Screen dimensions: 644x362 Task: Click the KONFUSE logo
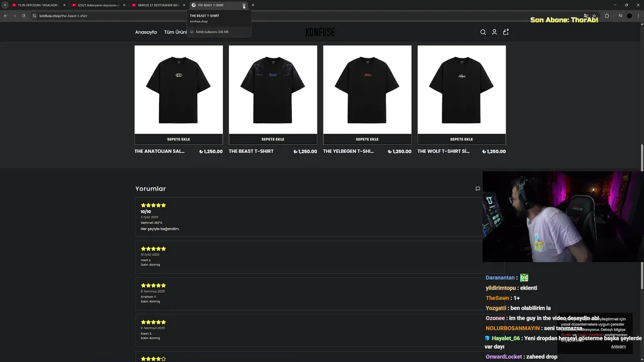pyautogui.click(x=320, y=32)
